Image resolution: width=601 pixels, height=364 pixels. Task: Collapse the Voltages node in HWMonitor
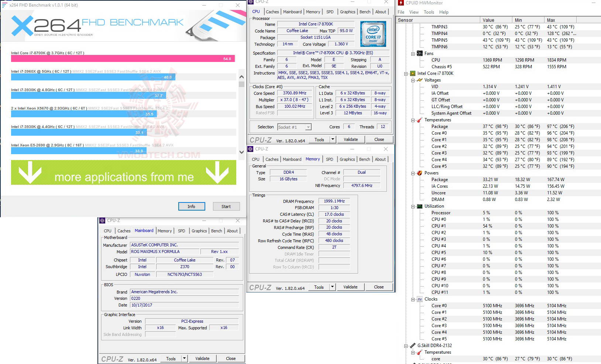tap(413, 80)
